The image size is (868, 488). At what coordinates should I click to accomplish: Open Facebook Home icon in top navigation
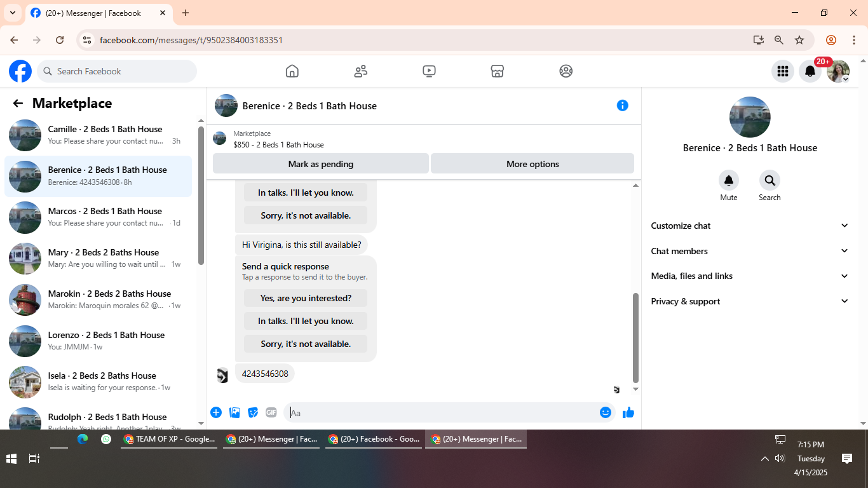[292, 71]
